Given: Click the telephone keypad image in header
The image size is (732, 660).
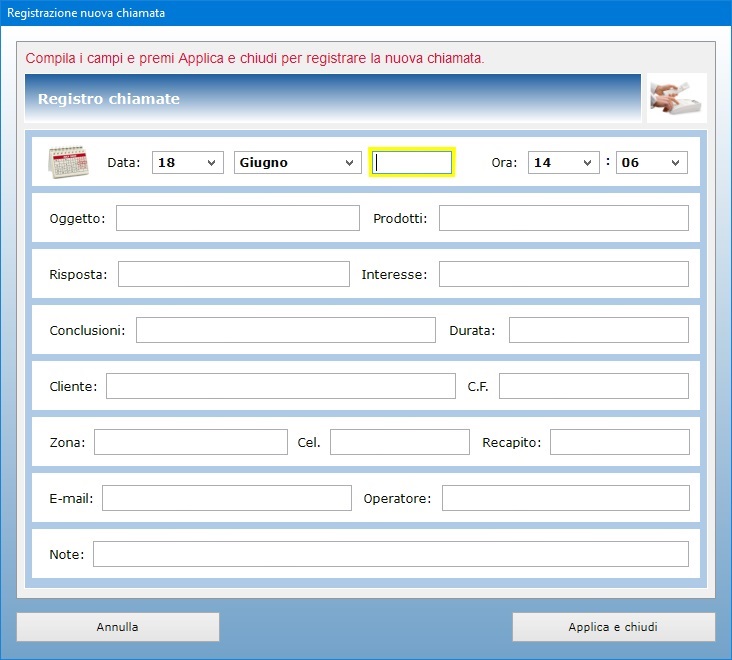Looking at the screenshot, I should coord(676,98).
